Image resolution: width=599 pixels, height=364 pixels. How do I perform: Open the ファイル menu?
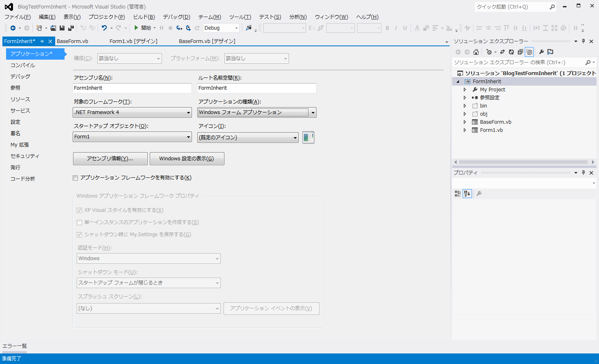(17, 17)
